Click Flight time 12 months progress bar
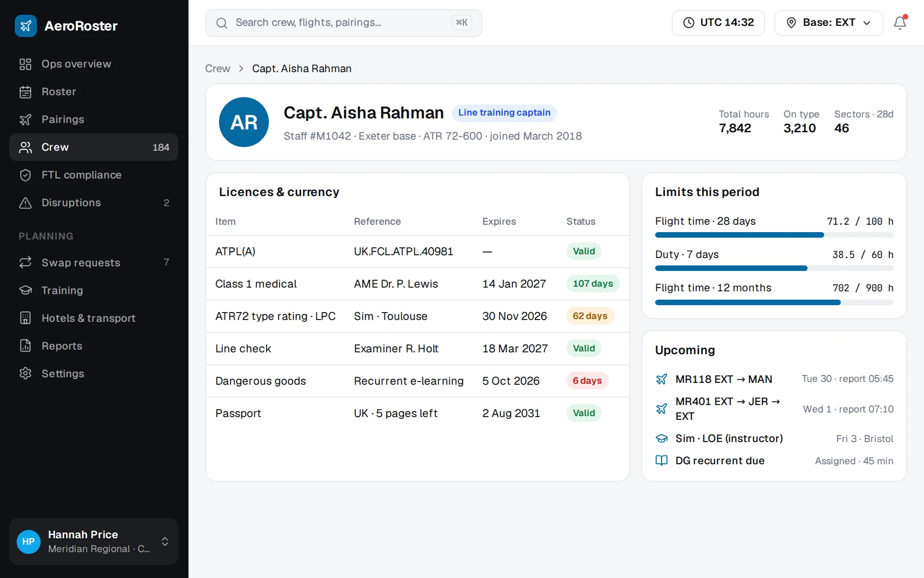The height and width of the screenshot is (578, 924). [x=774, y=302]
